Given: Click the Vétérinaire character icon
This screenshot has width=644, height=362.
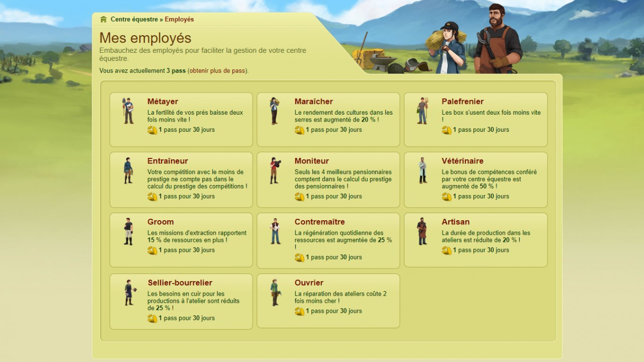Looking at the screenshot, I should (x=422, y=170).
